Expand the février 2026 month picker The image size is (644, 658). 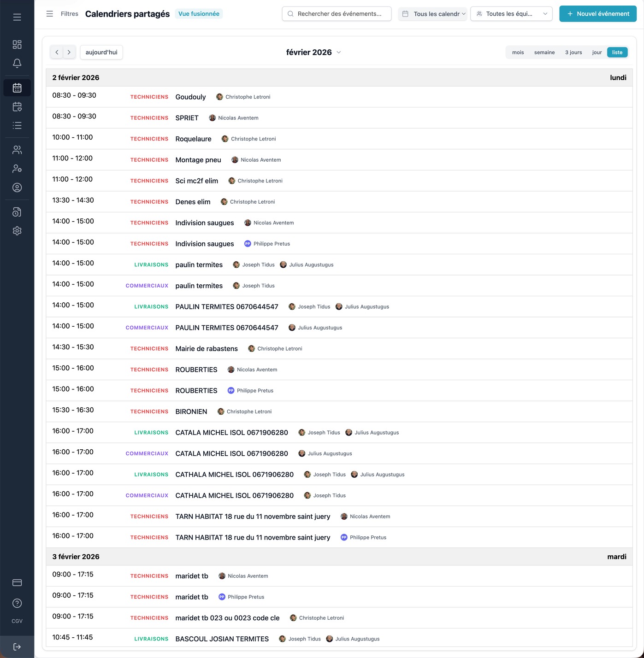[313, 53]
